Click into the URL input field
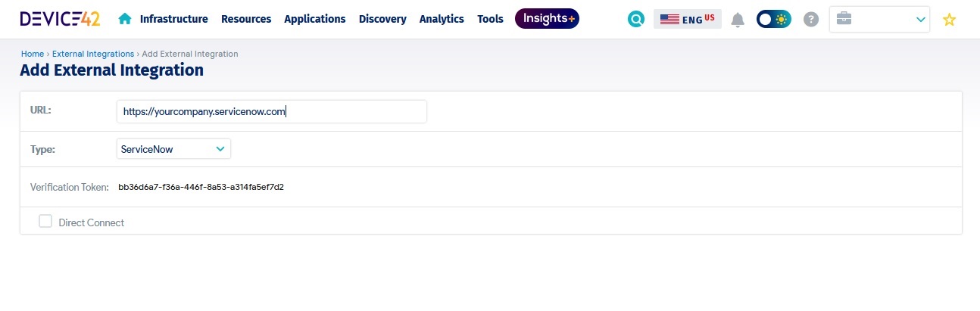 pos(272,111)
